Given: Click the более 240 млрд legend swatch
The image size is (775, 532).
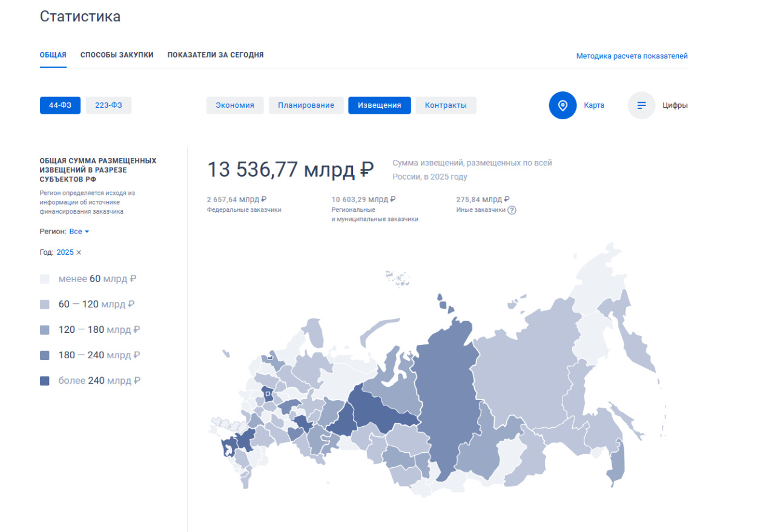Looking at the screenshot, I should (x=45, y=381).
